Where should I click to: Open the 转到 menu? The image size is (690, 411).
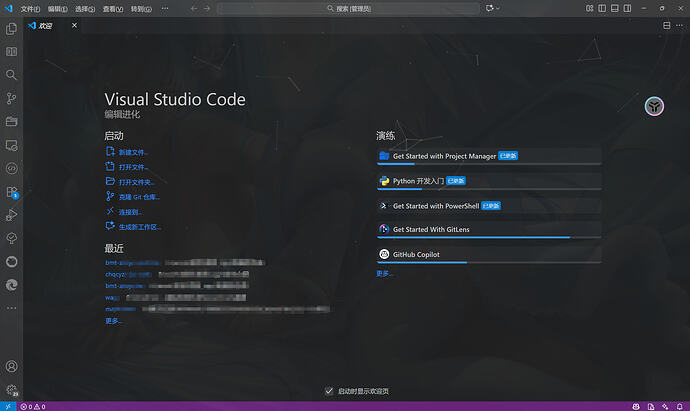141,9
